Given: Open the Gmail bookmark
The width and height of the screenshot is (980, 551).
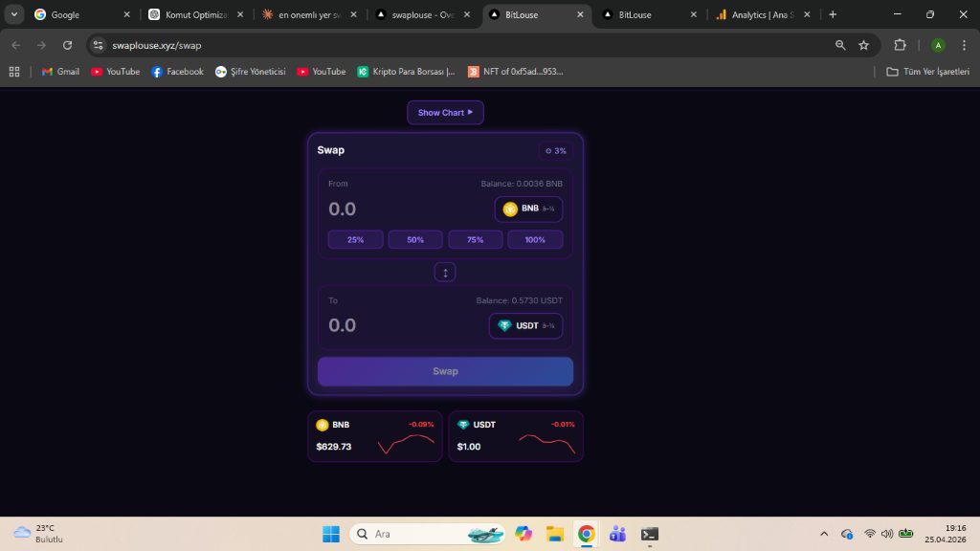Looking at the screenshot, I should pos(60,72).
